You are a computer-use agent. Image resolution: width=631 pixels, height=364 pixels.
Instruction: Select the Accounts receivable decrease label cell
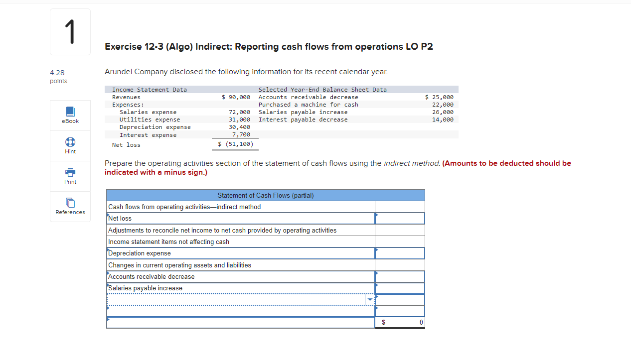(x=241, y=277)
